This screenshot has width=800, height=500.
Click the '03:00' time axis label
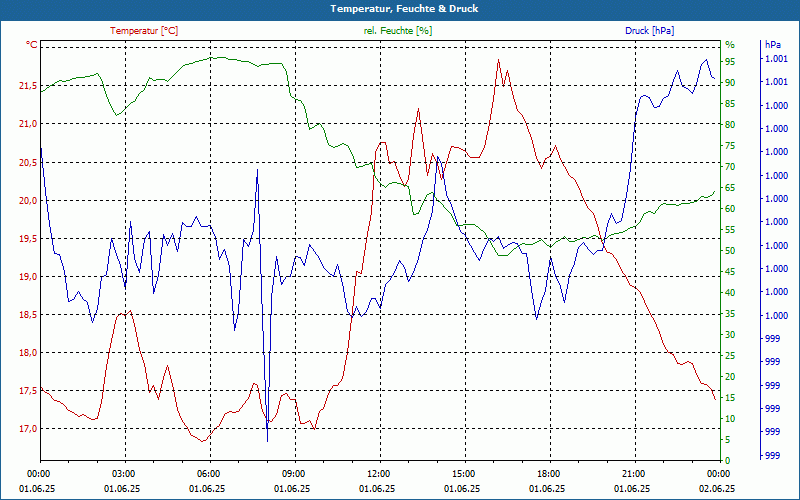pos(123,474)
